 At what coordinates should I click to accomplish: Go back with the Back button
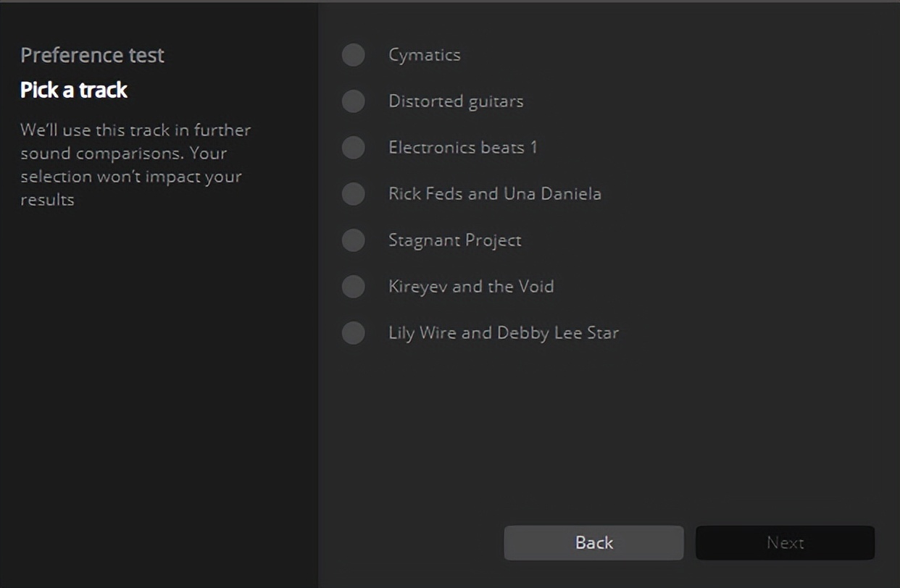coord(593,543)
